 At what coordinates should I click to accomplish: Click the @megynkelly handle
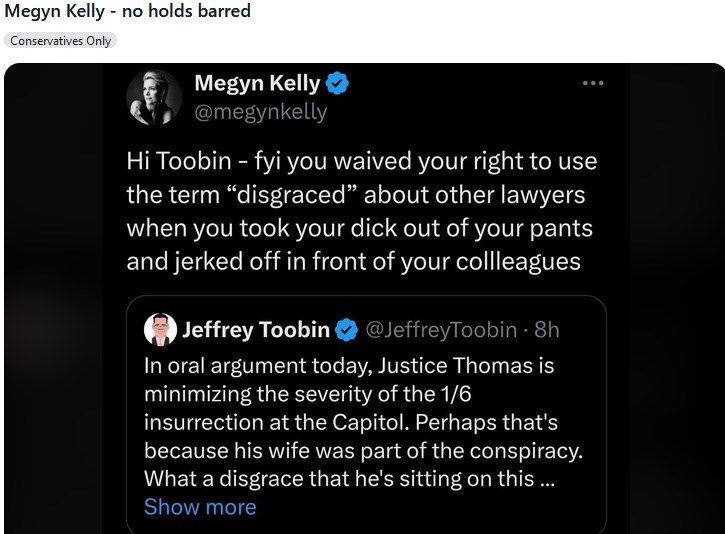[x=260, y=111]
